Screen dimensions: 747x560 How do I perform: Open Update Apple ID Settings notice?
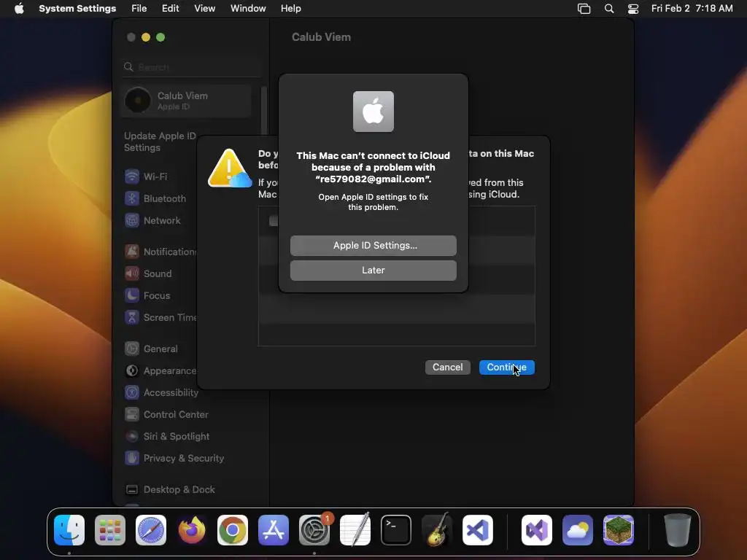160,141
